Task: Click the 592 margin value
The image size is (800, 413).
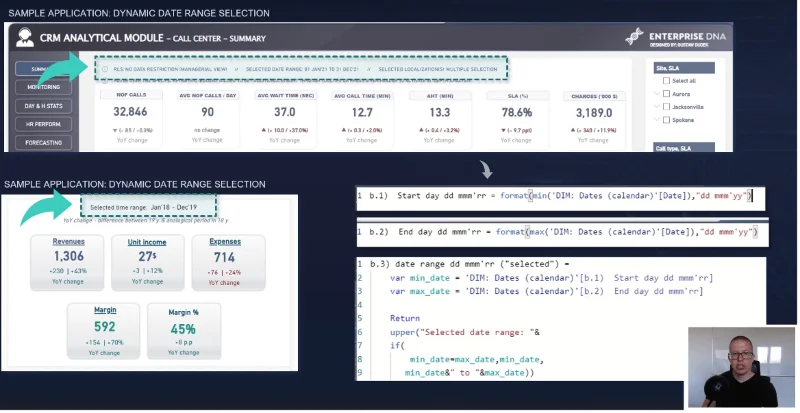Action: pos(105,327)
